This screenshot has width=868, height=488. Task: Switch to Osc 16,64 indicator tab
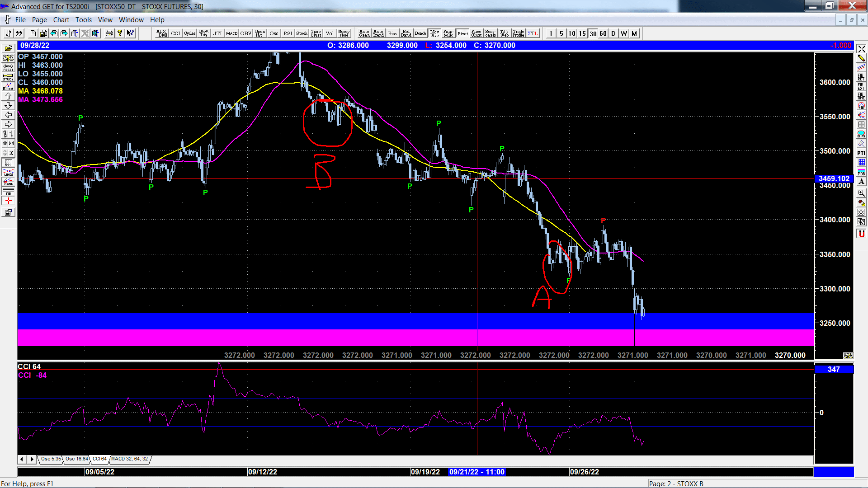[x=76, y=459]
